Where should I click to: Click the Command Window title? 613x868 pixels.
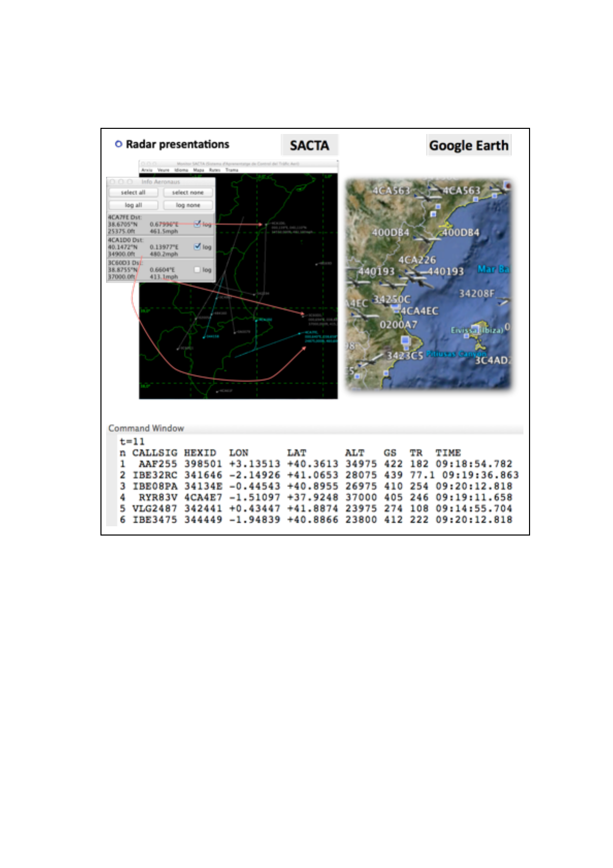[146, 428]
